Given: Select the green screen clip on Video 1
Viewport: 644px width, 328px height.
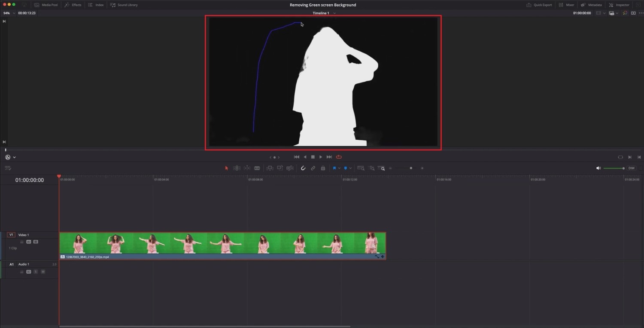Looking at the screenshot, I should pyautogui.click(x=222, y=245).
